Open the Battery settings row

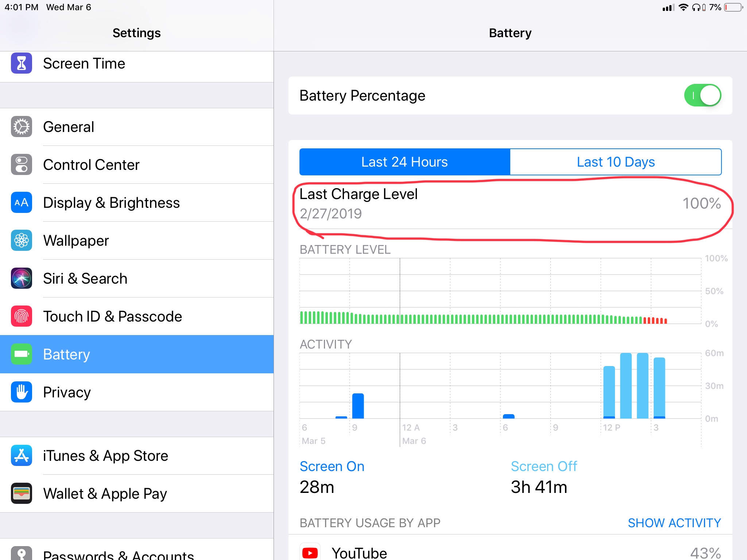[137, 354]
